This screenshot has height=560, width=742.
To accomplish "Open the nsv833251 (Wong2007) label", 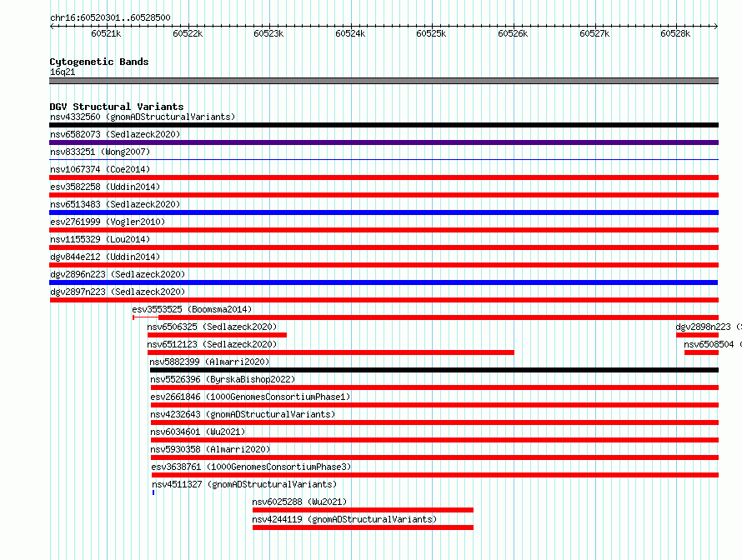I will [100, 152].
